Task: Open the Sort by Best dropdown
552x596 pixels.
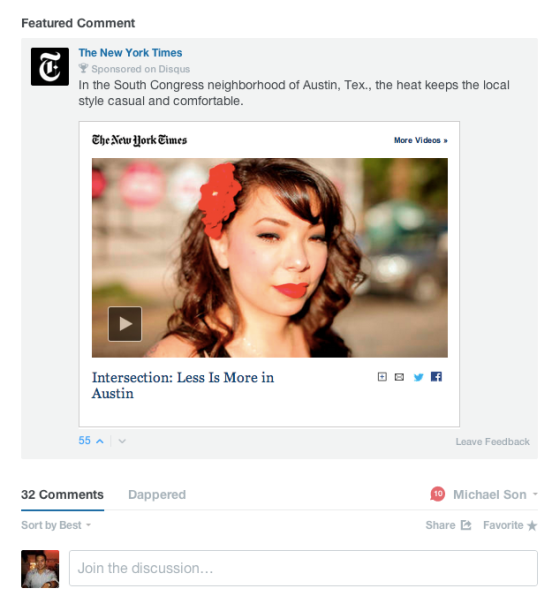Action: 56,525
